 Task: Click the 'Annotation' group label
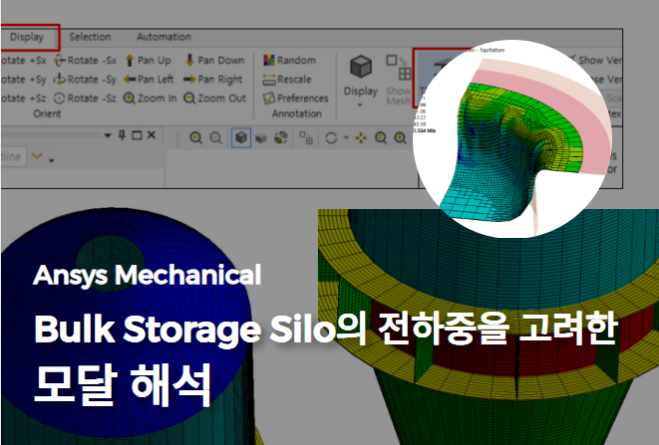pyautogui.click(x=297, y=114)
